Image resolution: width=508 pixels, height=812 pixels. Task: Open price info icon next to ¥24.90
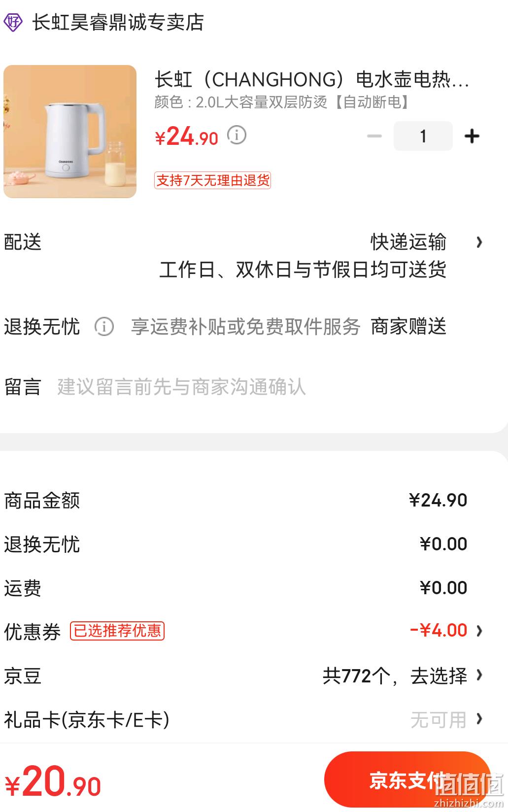point(237,135)
